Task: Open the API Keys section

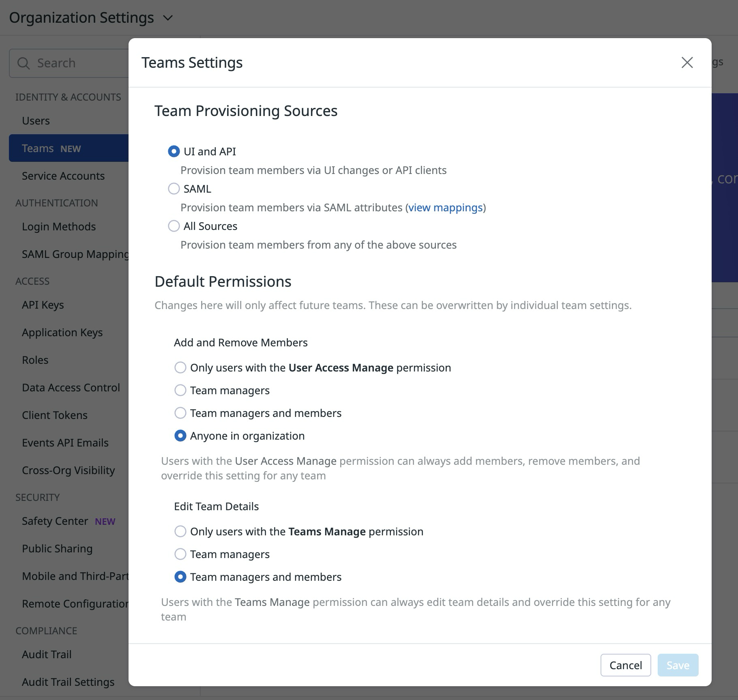Action: [43, 305]
